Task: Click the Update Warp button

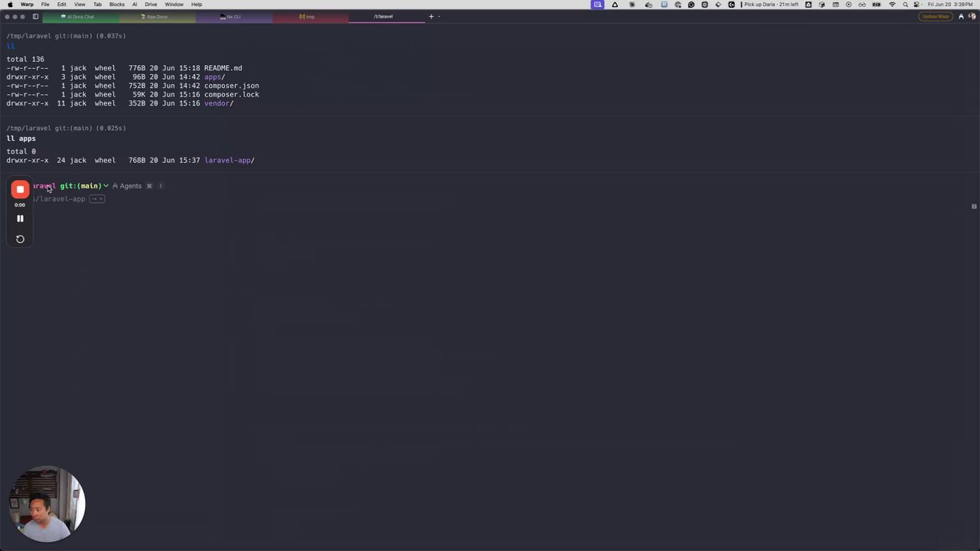Action: coord(936,16)
